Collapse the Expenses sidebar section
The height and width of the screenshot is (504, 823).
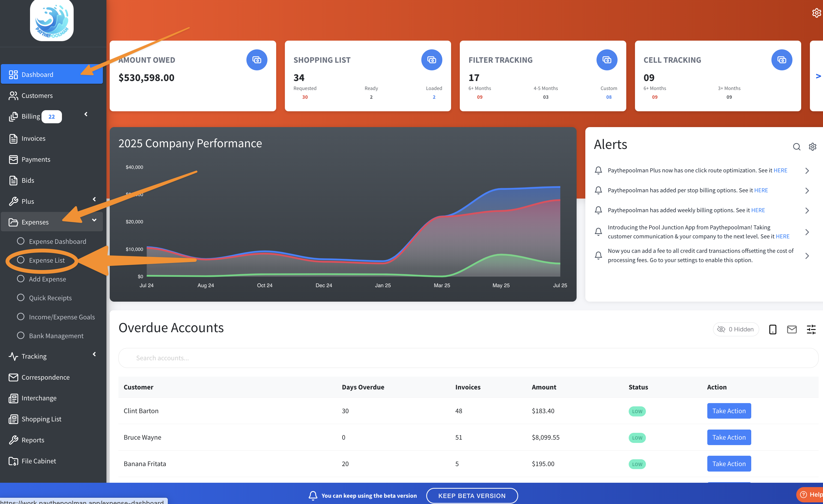point(94,220)
